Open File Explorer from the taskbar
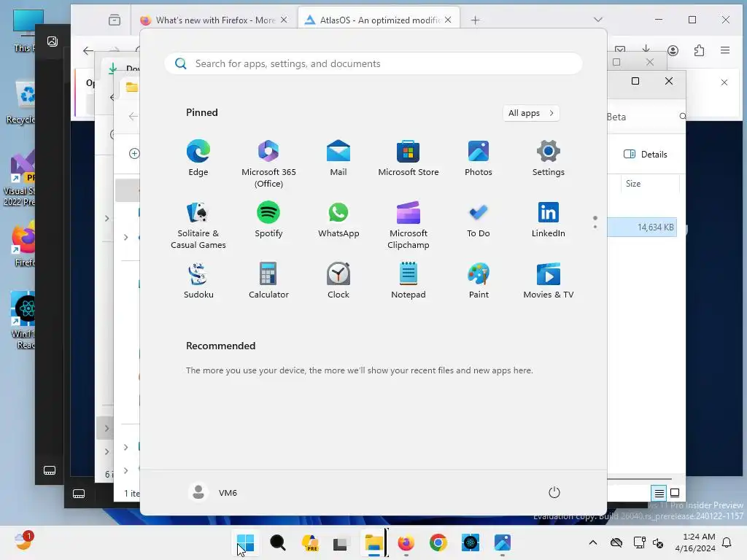 (x=374, y=542)
